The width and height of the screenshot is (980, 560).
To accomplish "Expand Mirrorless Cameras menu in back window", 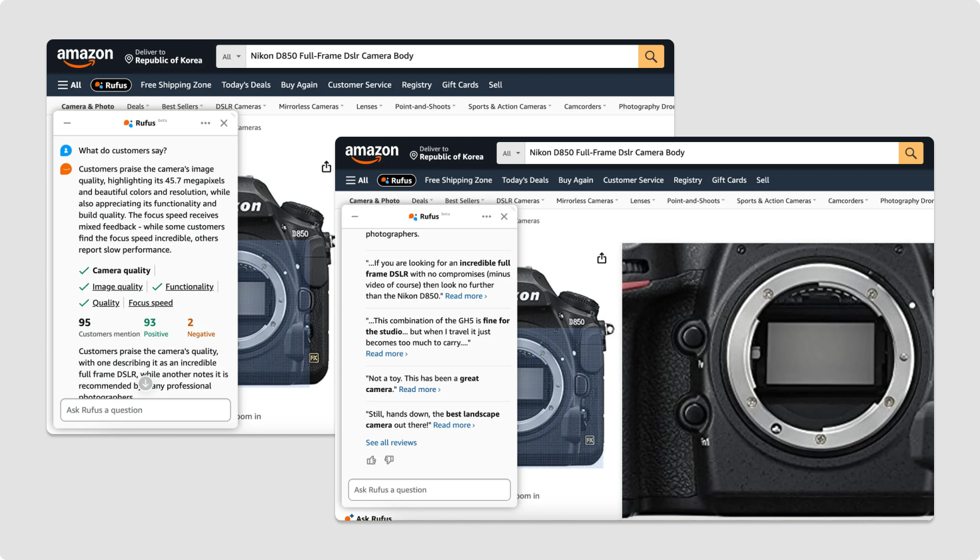I will pyautogui.click(x=311, y=107).
